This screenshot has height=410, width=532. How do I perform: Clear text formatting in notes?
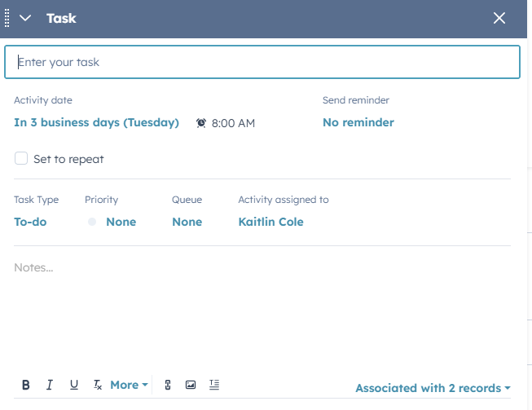pyautogui.click(x=98, y=385)
